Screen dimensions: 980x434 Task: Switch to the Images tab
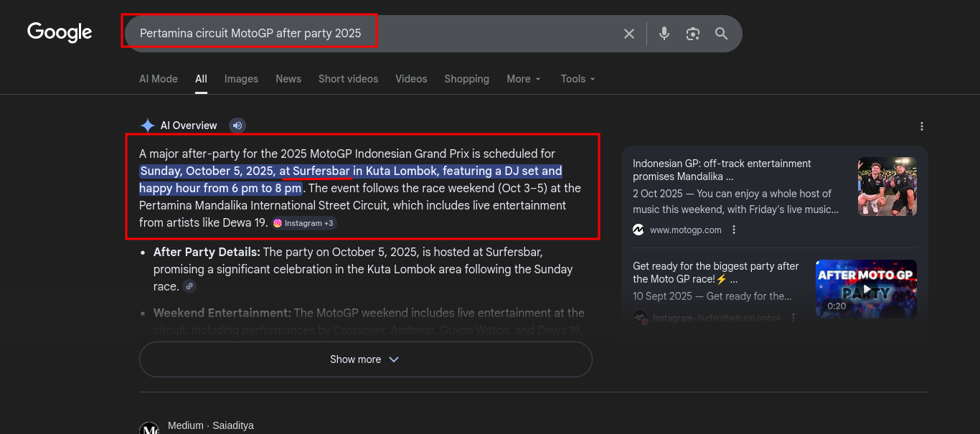pos(241,79)
